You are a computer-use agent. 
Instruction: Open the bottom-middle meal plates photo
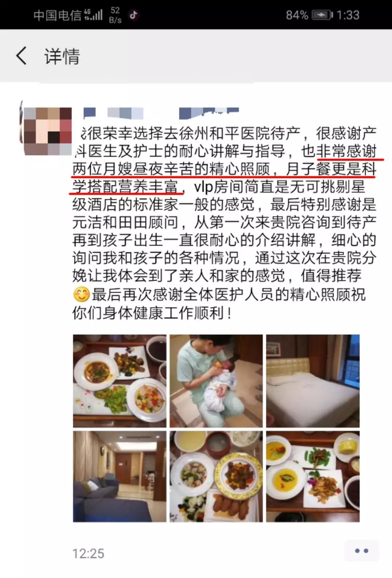pyautogui.click(x=216, y=476)
